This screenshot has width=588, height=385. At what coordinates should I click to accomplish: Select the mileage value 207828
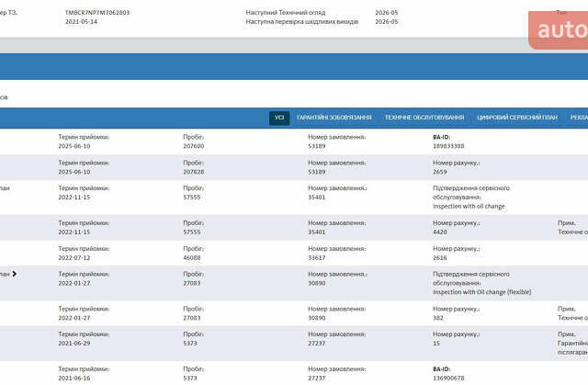click(194, 172)
